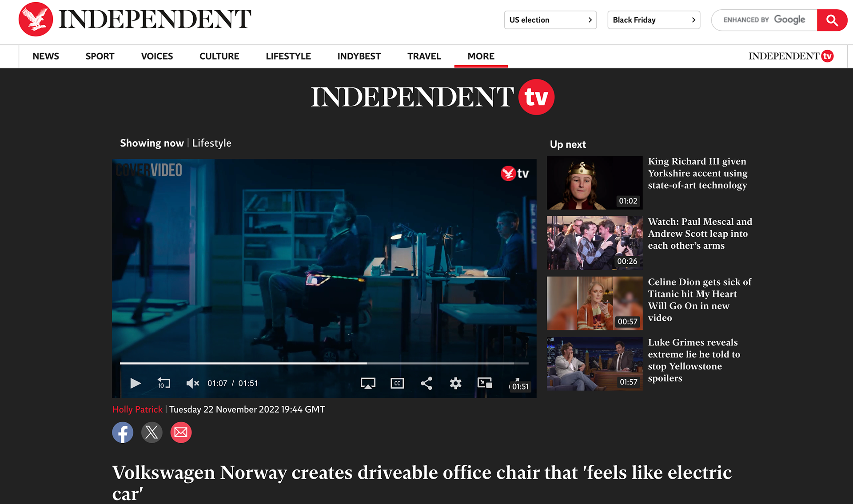Click the Celine Dion Titanic hit headline
This screenshot has height=504, width=853.
(x=699, y=300)
